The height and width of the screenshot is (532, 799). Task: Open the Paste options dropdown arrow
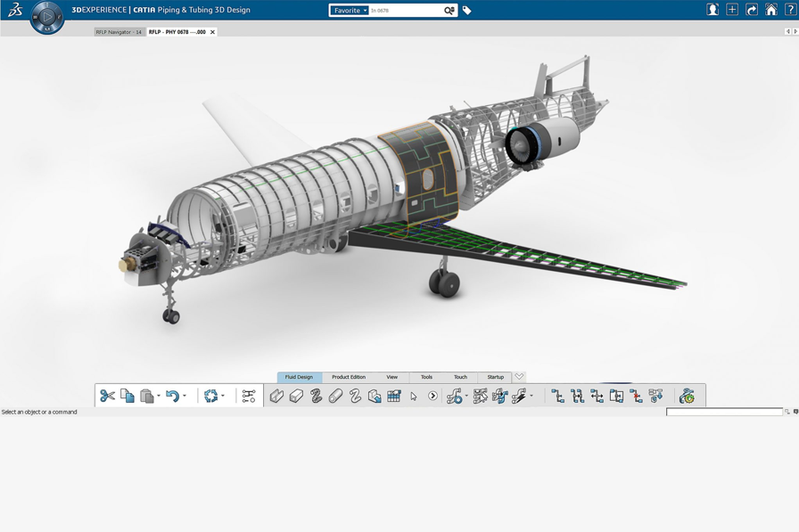(159, 396)
